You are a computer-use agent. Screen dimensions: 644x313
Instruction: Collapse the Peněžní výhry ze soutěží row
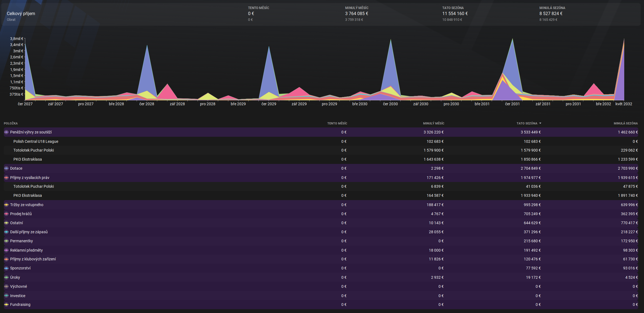point(31,132)
